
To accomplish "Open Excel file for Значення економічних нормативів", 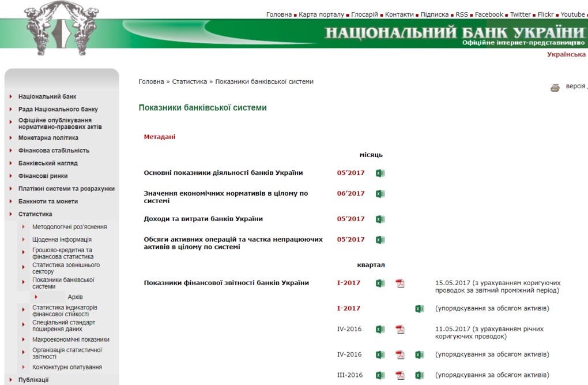I will (x=379, y=193).
